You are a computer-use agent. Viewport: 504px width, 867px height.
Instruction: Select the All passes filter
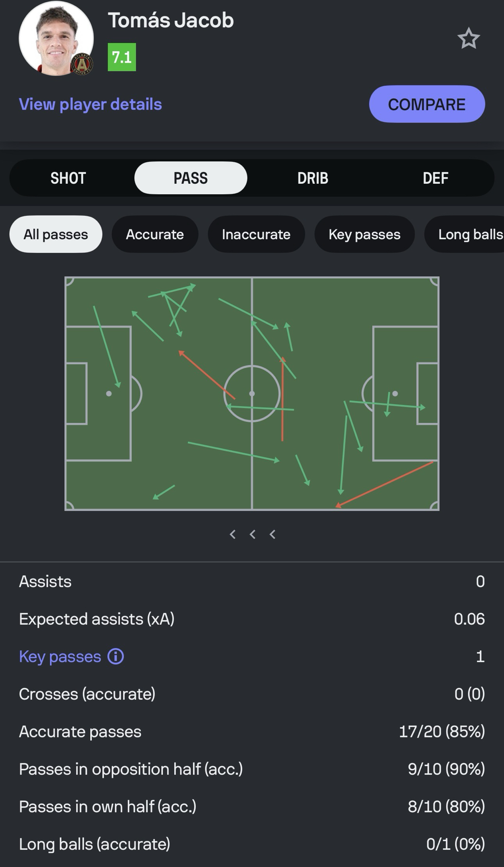click(56, 235)
